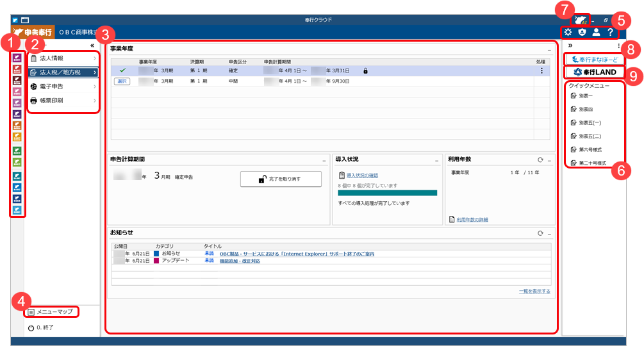Open right panel three-dot options menu
Viewport: 644px width, 346px height.
point(618,46)
